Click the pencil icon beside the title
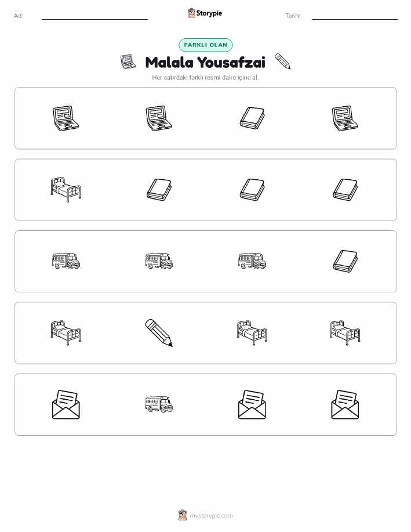 pos(282,61)
